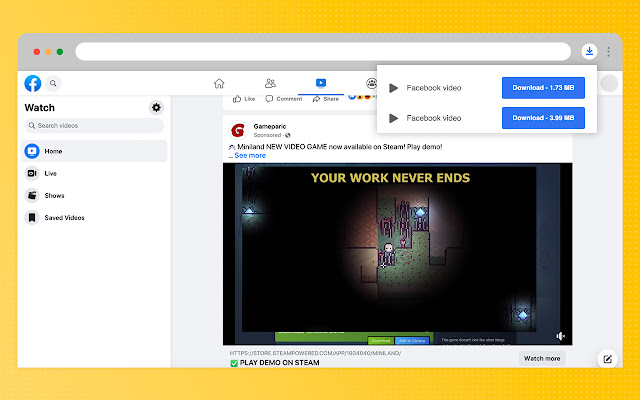
Task: Click the browser download extension icon
Action: click(589, 51)
